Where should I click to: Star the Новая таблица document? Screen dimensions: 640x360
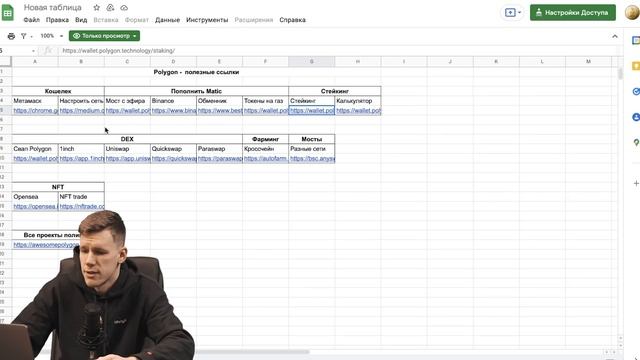pyautogui.click(x=96, y=8)
